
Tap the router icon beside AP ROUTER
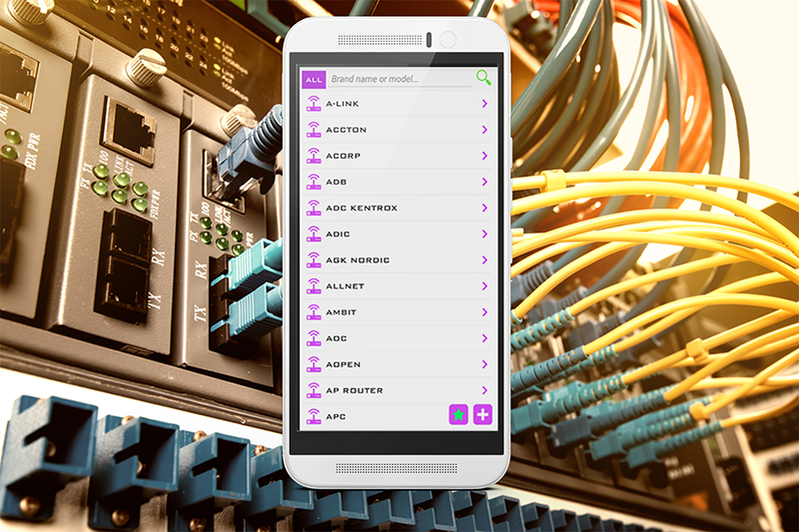(x=314, y=390)
